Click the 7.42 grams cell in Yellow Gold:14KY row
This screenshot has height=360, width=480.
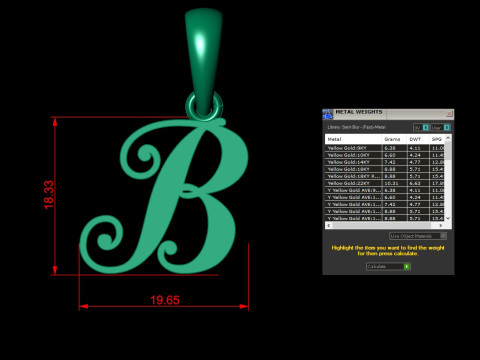[394, 162]
